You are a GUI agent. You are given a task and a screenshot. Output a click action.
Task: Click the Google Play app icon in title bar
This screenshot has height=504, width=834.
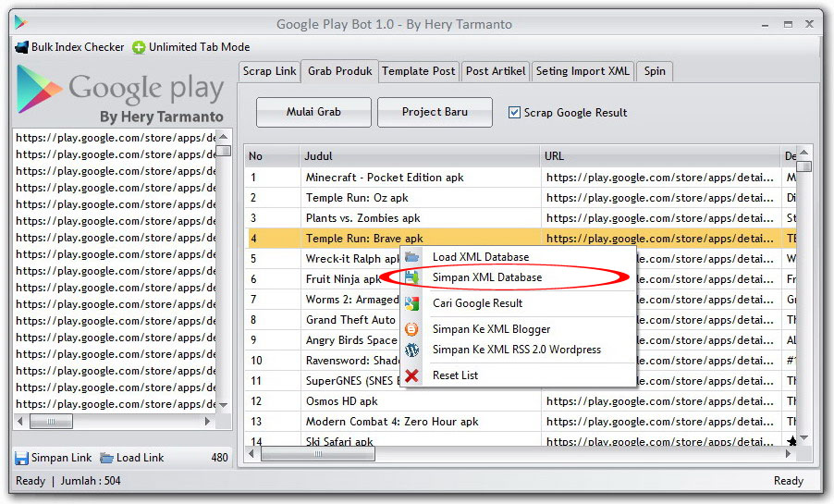pos(20,22)
